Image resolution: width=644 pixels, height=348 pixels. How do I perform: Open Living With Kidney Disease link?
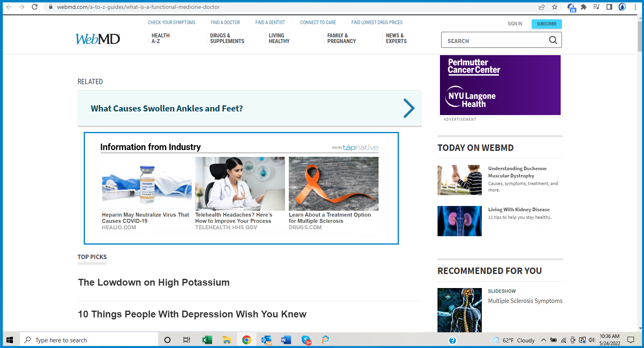coord(519,210)
